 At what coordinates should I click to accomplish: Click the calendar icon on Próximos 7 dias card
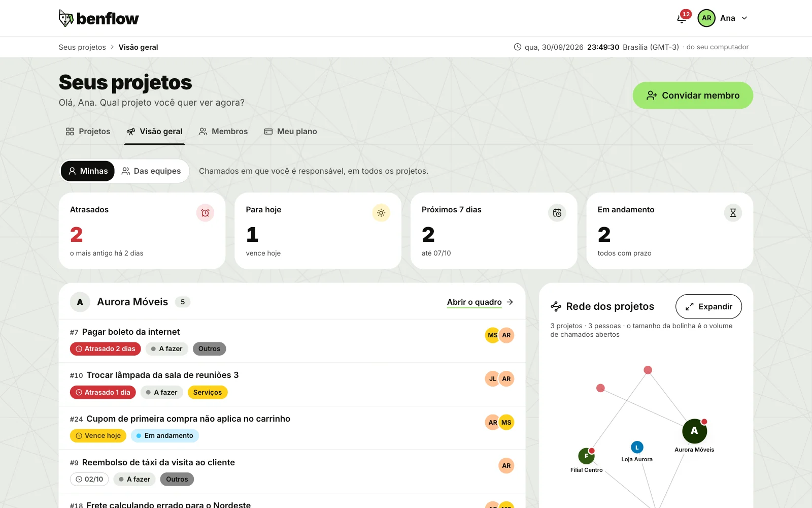coord(557,213)
